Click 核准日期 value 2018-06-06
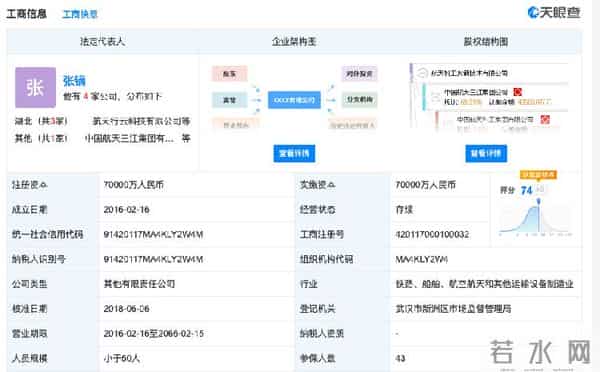Viewport: 600px width, 372px height. pyautogui.click(x=127, y=308)
